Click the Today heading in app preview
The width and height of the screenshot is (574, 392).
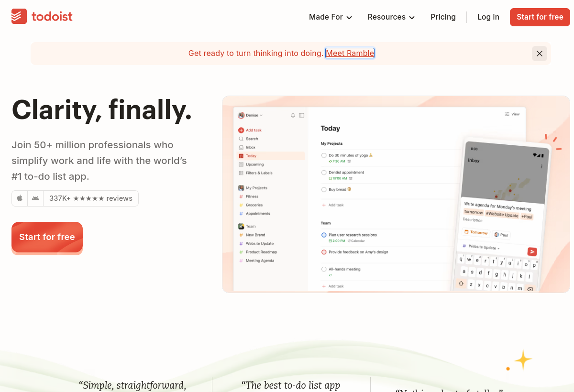click(x=331, y=129)
